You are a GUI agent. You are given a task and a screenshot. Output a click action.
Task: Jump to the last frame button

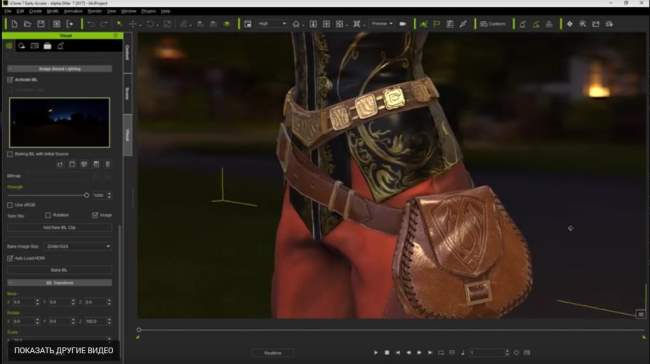click(x=430, y=353)
